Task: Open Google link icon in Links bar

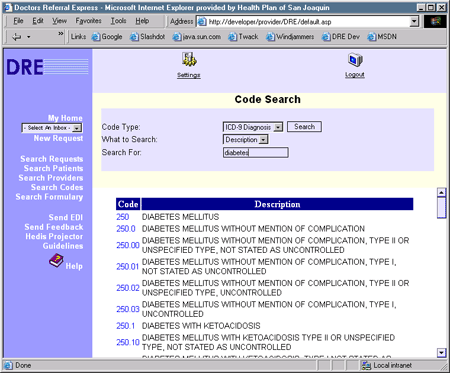Action: point(96,37)
